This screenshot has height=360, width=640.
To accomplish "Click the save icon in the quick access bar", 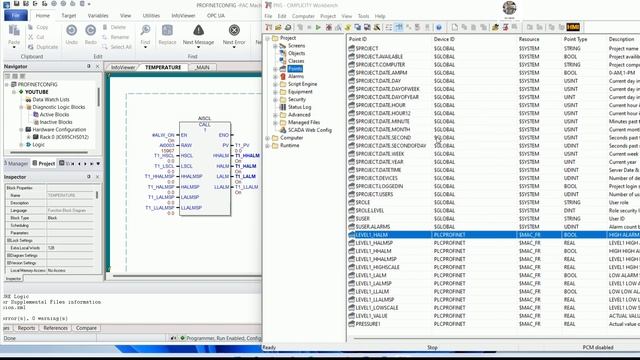I will coord(17,4).
